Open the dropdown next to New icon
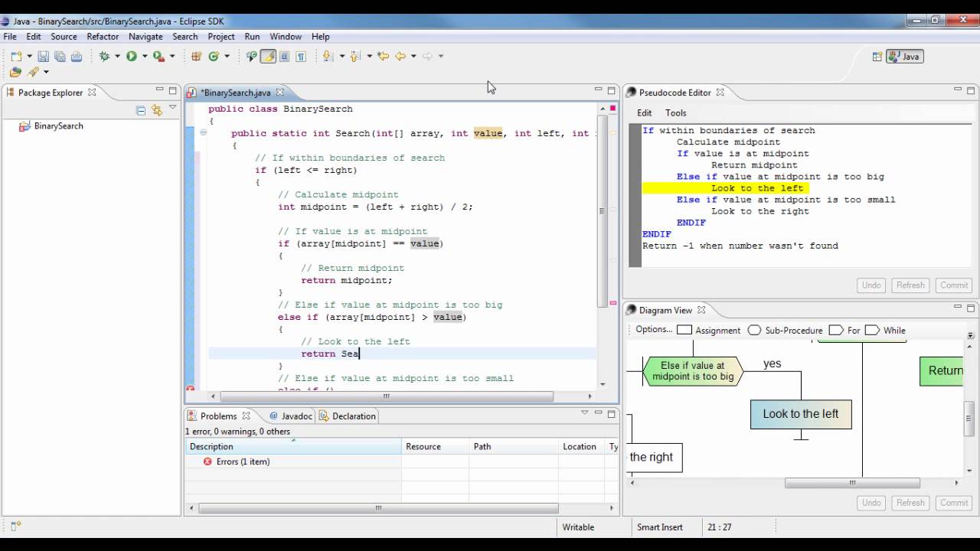Screen dimensions: 980x551 click(30, 56)
